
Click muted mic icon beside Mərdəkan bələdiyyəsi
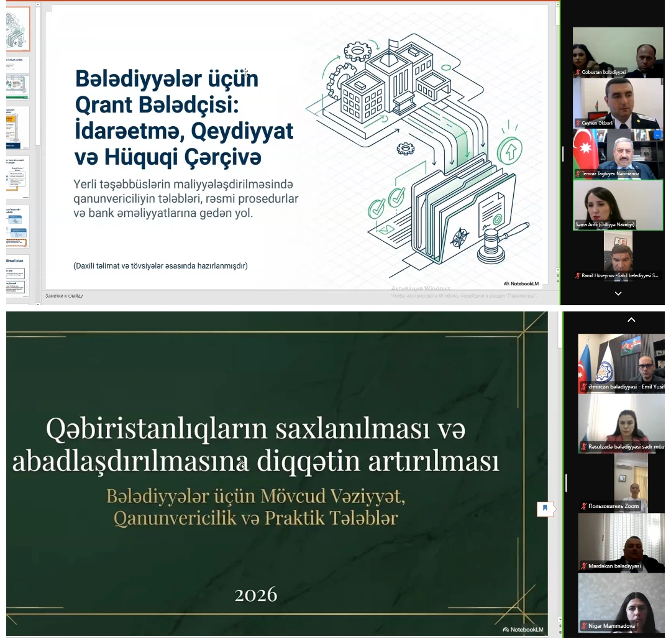tap(583, 566)
